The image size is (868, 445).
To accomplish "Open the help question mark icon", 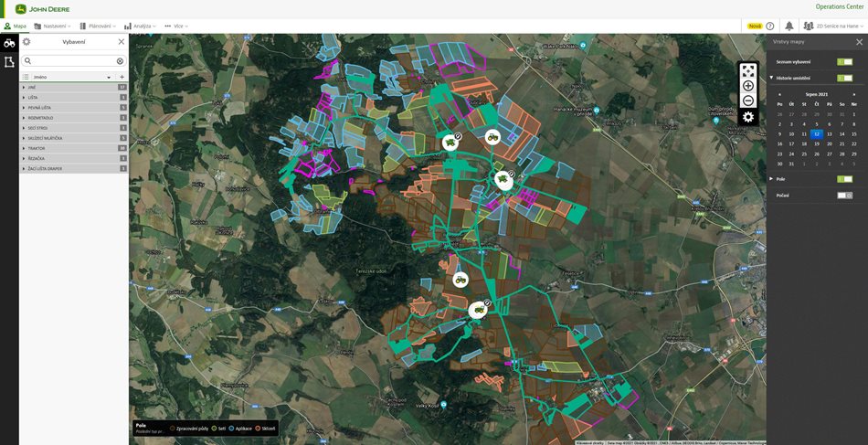I will click(770, 26).
